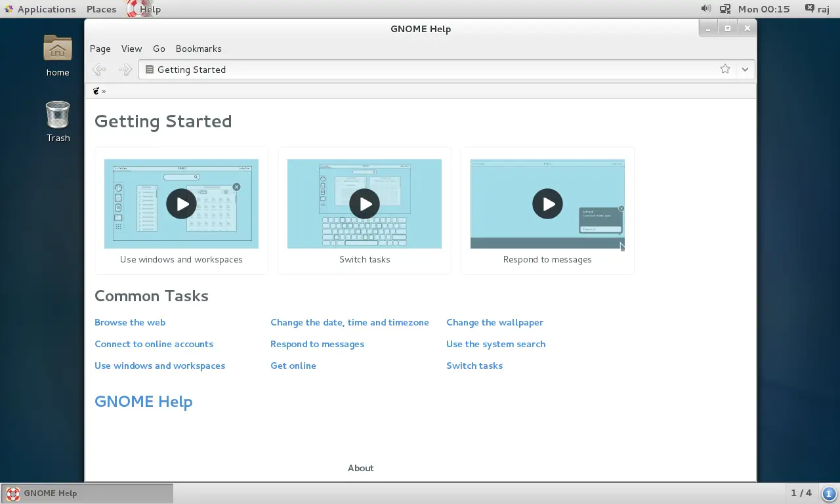Open the volume speaker icon

point(706,9)
